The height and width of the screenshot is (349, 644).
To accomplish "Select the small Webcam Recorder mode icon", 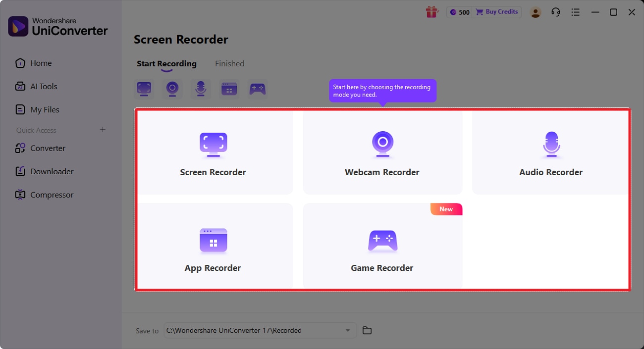I will click(x=172, y=89).
